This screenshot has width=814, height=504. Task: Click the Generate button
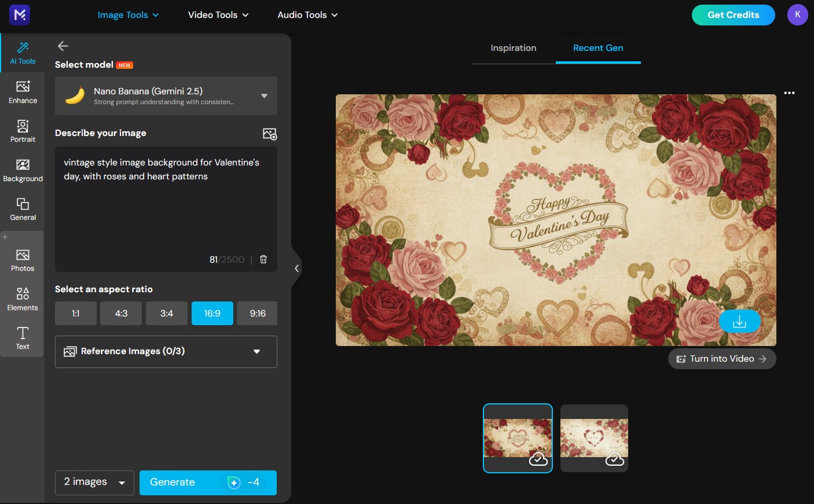pos(208,482)
